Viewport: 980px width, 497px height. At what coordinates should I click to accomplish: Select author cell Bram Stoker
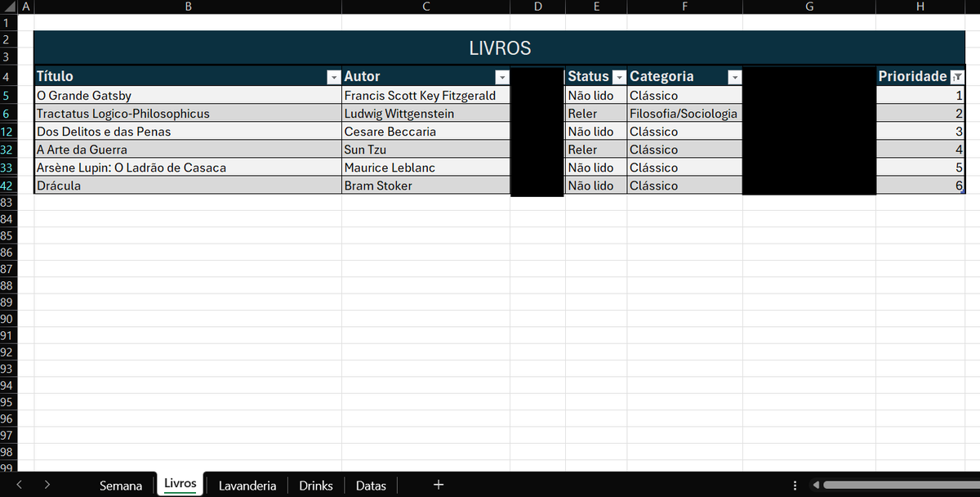coord(425,186)
